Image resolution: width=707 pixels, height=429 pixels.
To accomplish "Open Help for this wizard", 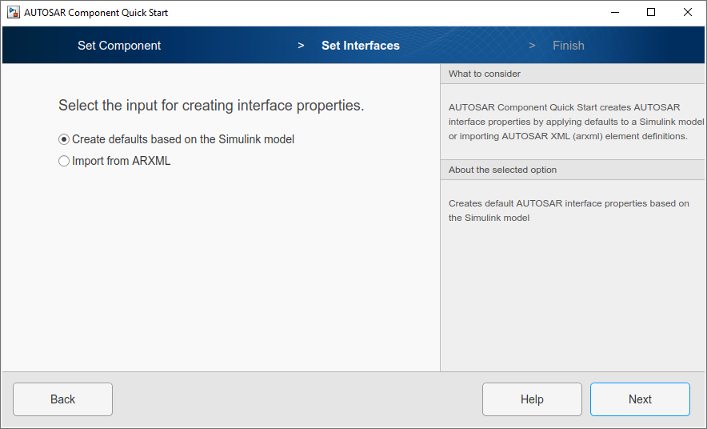I will coord(532,399).
